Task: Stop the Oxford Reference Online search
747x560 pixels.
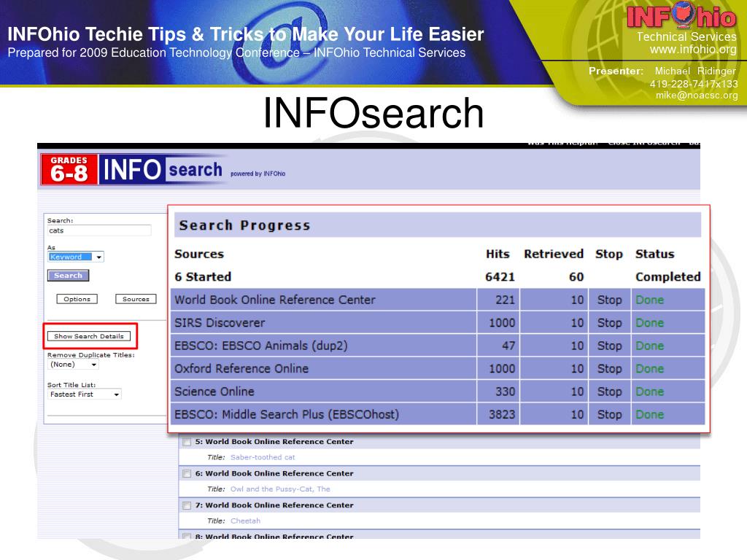Action: coord(609,368)
